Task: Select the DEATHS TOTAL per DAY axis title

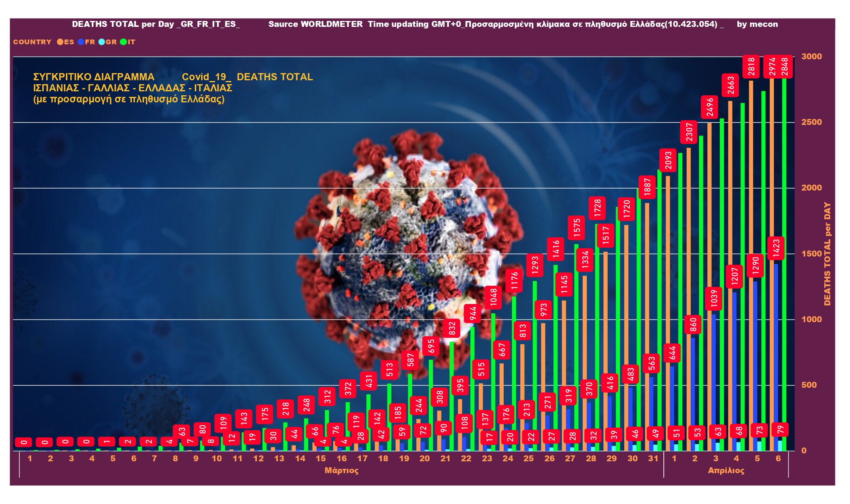Action: (x=827, y=254)
